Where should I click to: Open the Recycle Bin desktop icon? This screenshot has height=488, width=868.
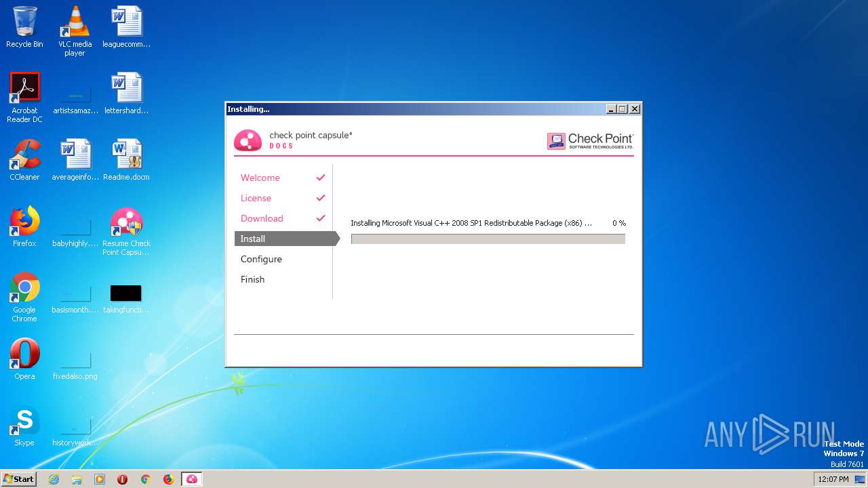(24, 27)
